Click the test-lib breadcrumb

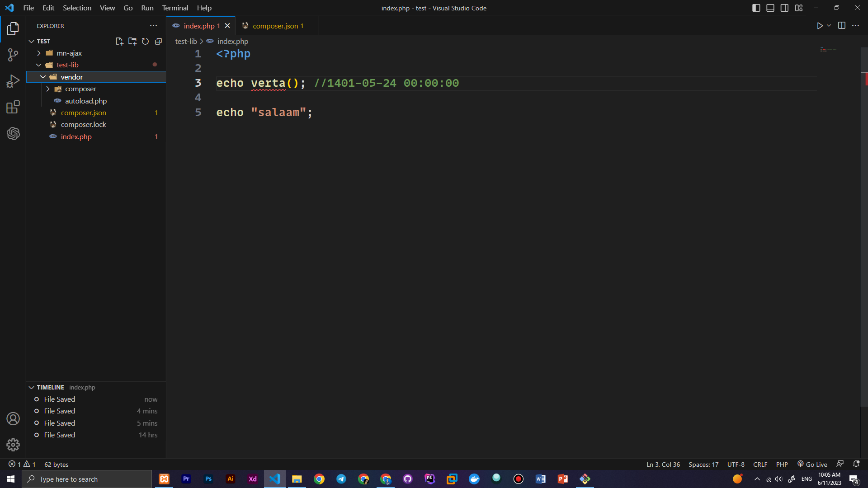[186, 41]
